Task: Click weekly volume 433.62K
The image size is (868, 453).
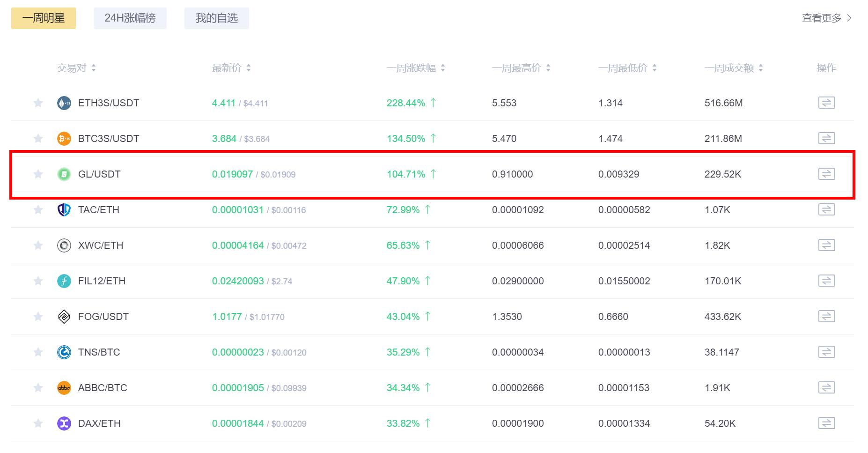Action: [723, 317]
